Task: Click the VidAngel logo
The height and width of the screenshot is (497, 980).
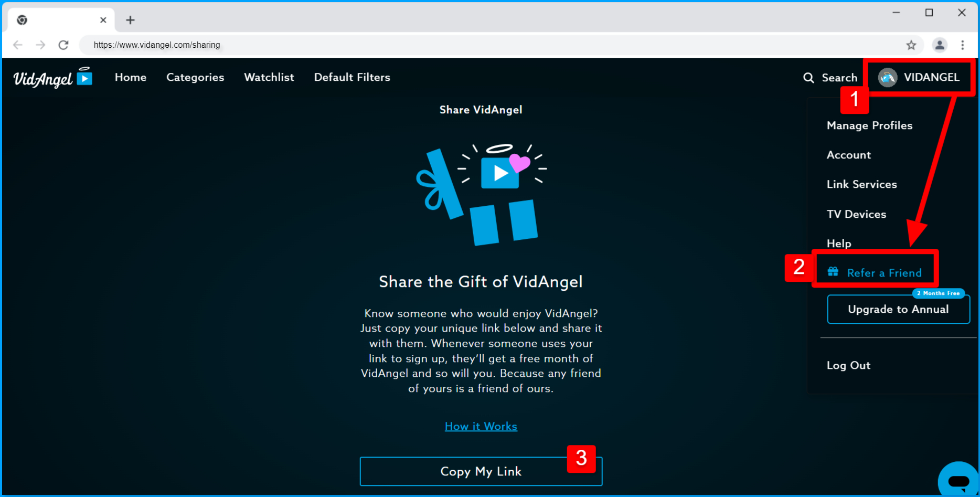Action: pos(52,78)
